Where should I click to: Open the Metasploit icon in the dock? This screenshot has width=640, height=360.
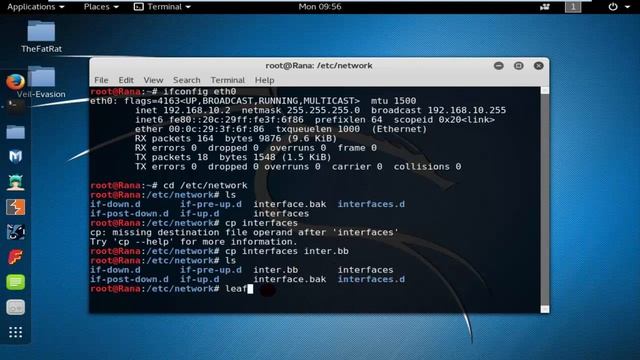point(16,232)
